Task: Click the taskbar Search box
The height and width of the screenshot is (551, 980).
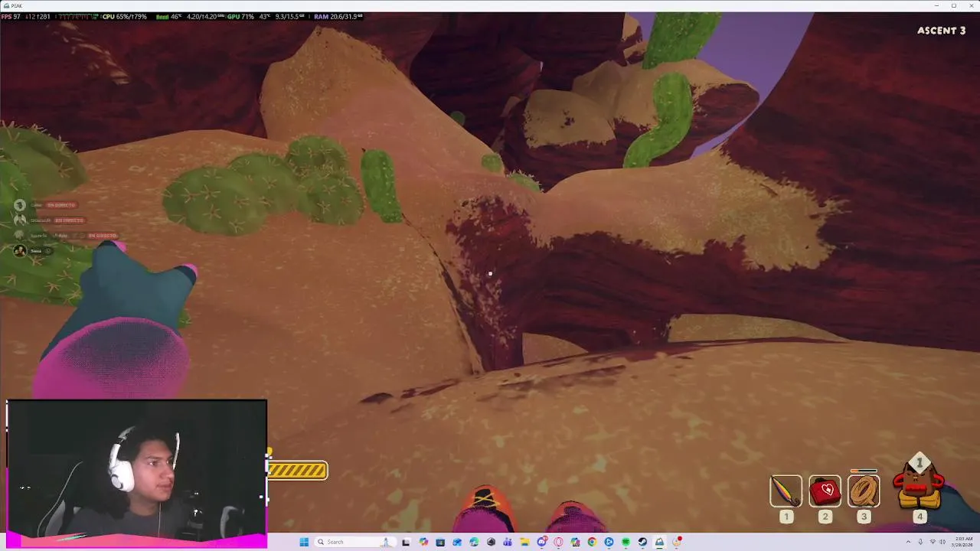Action: point(355,542)
